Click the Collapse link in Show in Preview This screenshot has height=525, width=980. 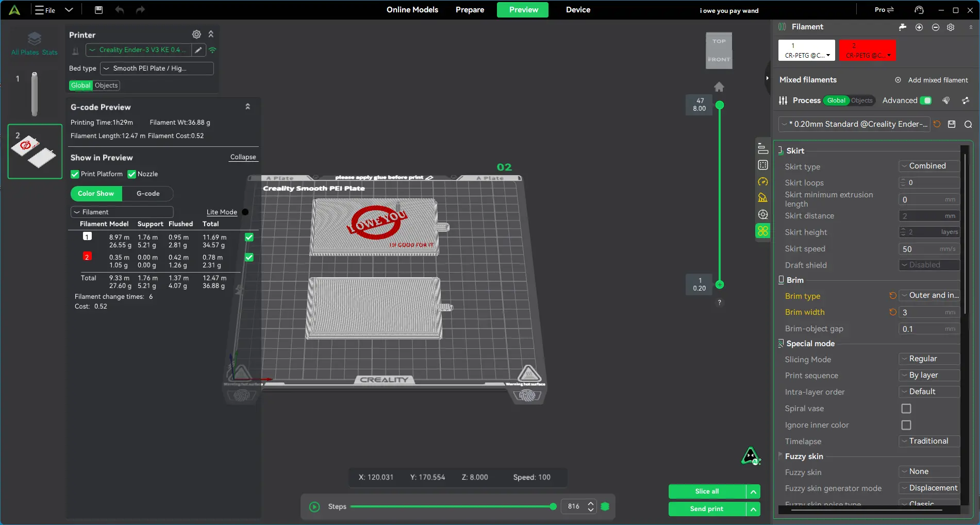click(x=243, y=157)
